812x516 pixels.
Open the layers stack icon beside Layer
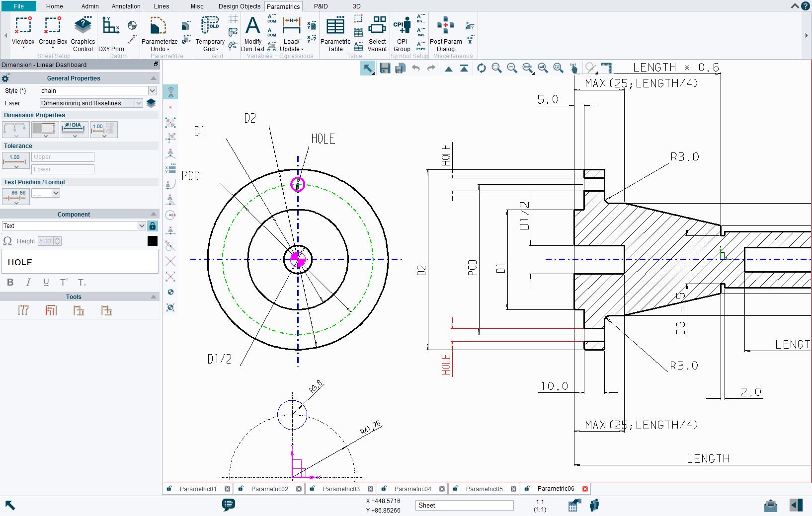tap(151, 103)
